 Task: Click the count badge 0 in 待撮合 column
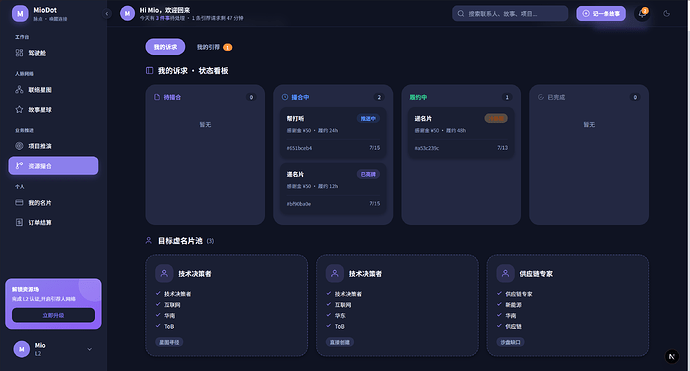pos(251,97)
